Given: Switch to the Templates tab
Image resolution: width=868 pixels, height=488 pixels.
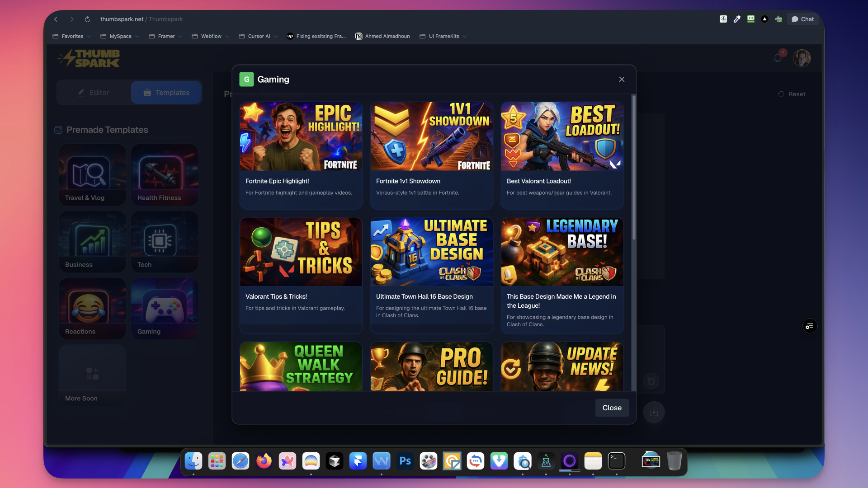Looking at the screenshot, I should [x=166, y=93].
